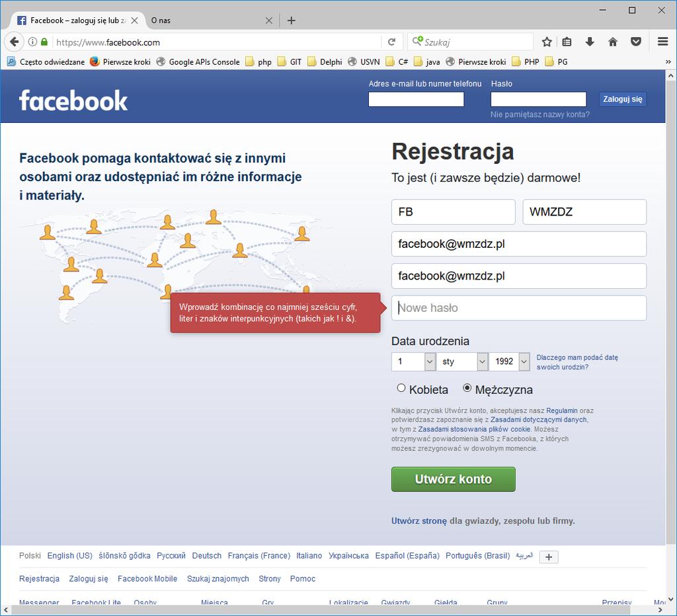Screen dimensions: 677x616
Task: Open the PG bookmark folder
Action: point(557,61)
